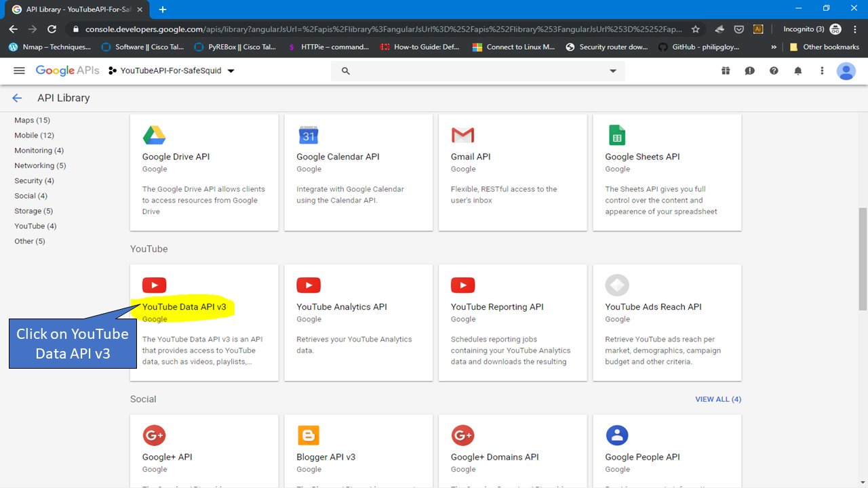Select the Maps (15) category
The width and height of the screenshot is (868, 488).
click(32, 120)
